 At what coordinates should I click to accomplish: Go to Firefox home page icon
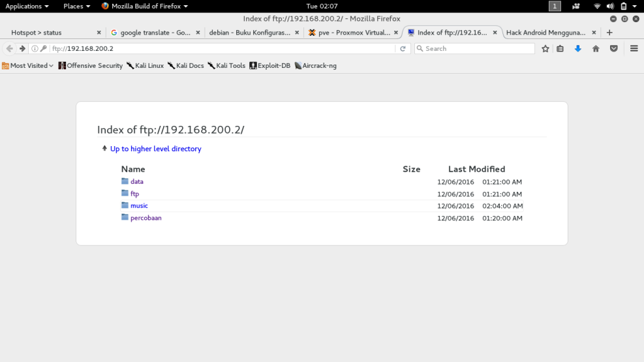(596, 49)
